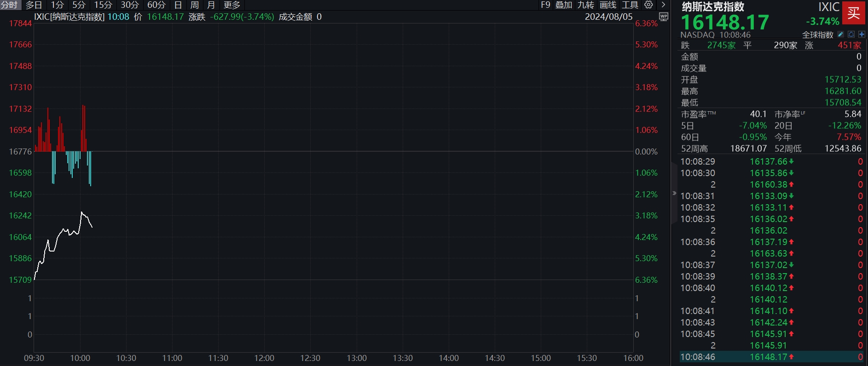Click the 17844 price axis label
This screenshot has width=868, height=366.
(x=20, y=23)
